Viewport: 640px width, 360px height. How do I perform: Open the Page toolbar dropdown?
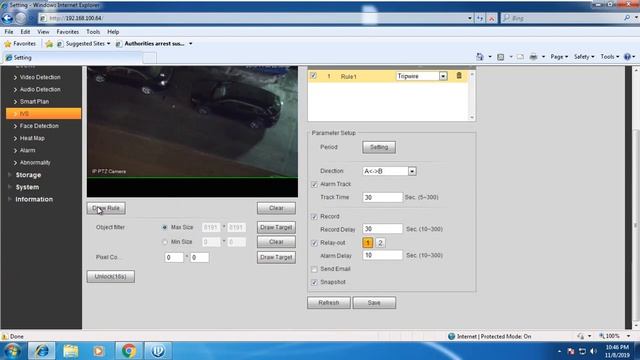pos(559,57)
